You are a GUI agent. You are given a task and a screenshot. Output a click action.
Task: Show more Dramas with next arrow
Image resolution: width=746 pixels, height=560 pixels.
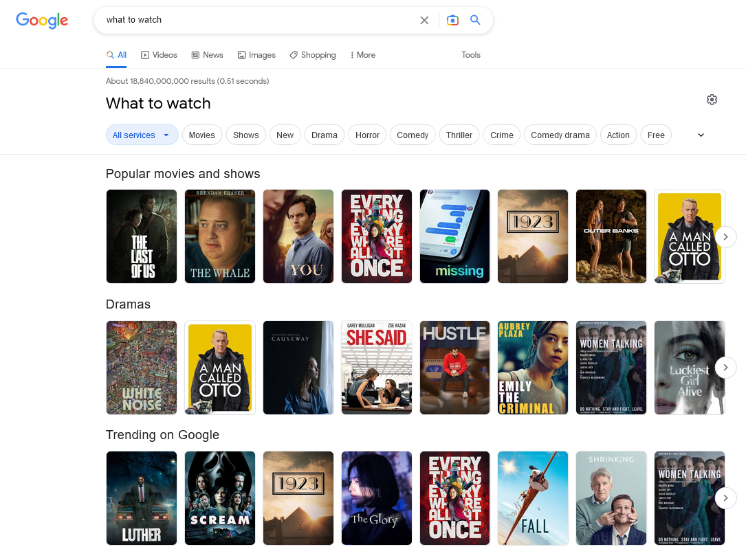[x=725, y=368]
